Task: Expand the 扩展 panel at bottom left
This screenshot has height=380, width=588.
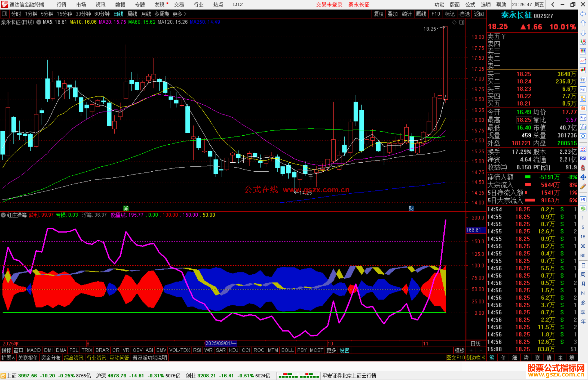Action: pyautogui.click(x=8, y=358)
